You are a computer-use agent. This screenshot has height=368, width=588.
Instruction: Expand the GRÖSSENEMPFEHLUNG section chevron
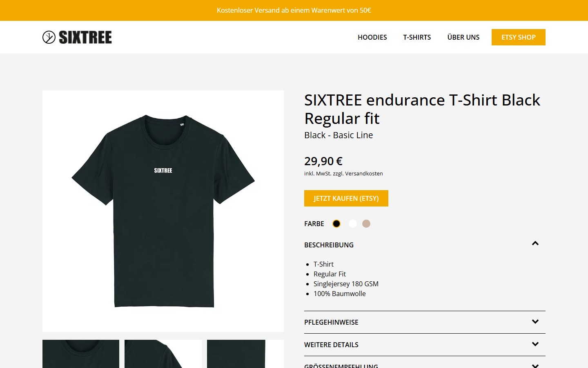pos(535,366)
